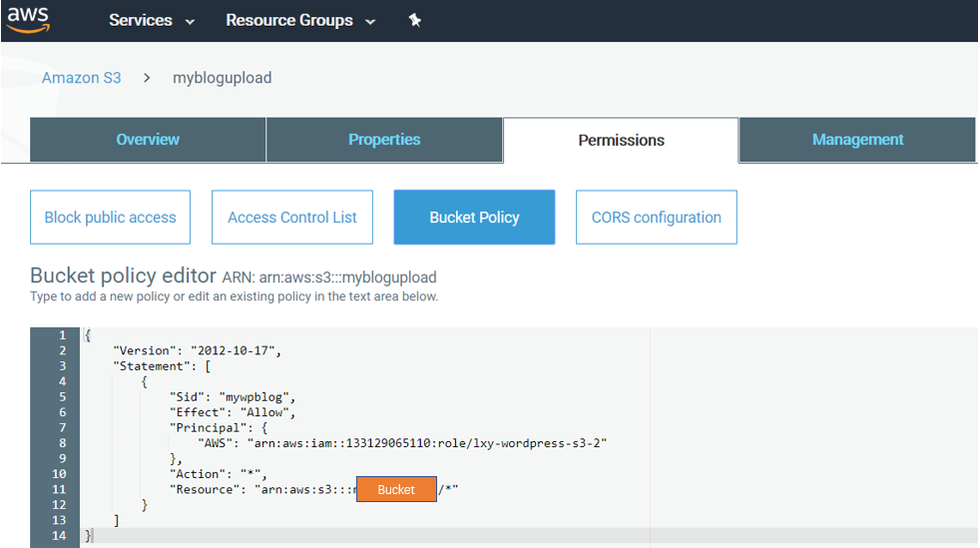Image resolution: width=980 pixels, height=548 pixels.
Task: Select the Bucket Policy button
Action: point(474,217)
